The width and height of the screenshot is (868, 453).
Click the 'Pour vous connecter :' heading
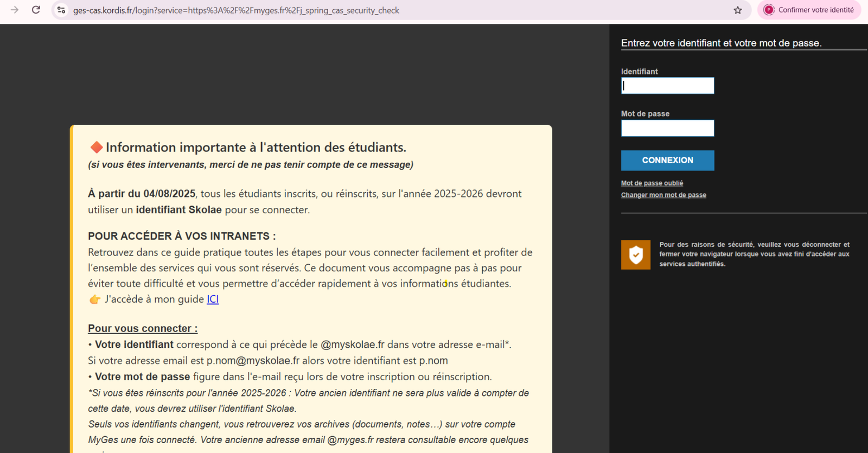click(x=143, y=328)
